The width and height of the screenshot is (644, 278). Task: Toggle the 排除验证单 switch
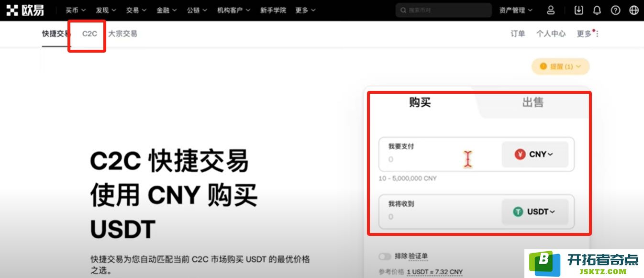(385, 257)
